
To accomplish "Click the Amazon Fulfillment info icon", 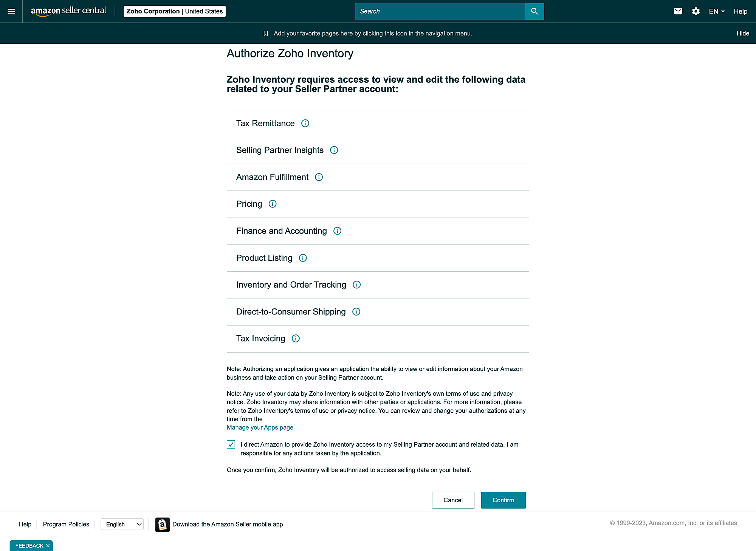I will (319, 177).
